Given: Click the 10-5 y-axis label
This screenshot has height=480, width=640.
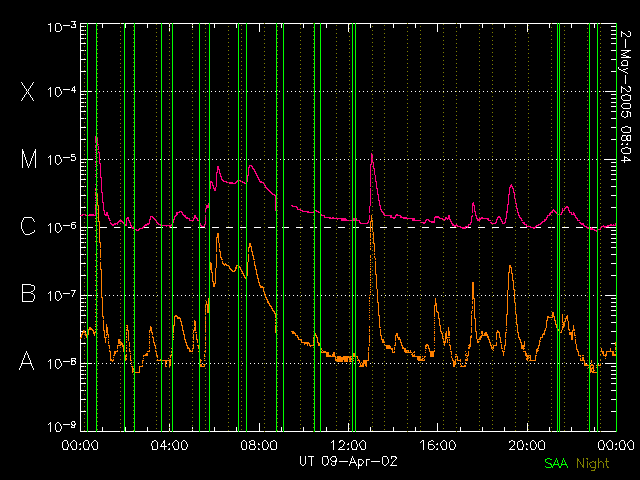Looking at the screenshot, I should (x=62, y=159).
